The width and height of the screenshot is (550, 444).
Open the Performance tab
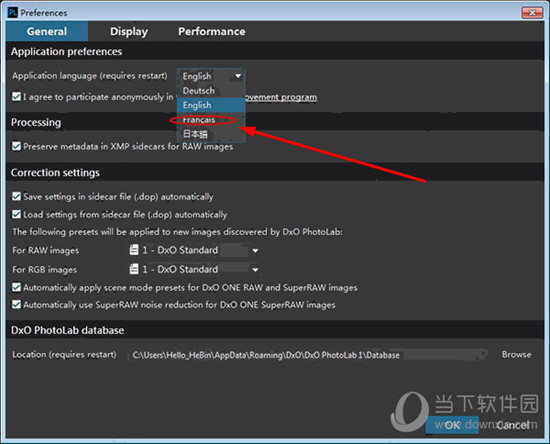[x=212, y=31]
